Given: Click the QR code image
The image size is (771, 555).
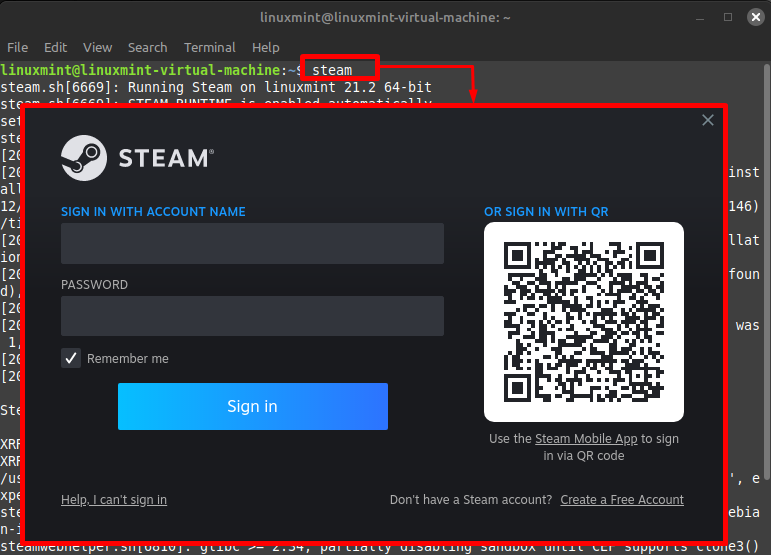Looking at the screenshot, I should 584,322.
